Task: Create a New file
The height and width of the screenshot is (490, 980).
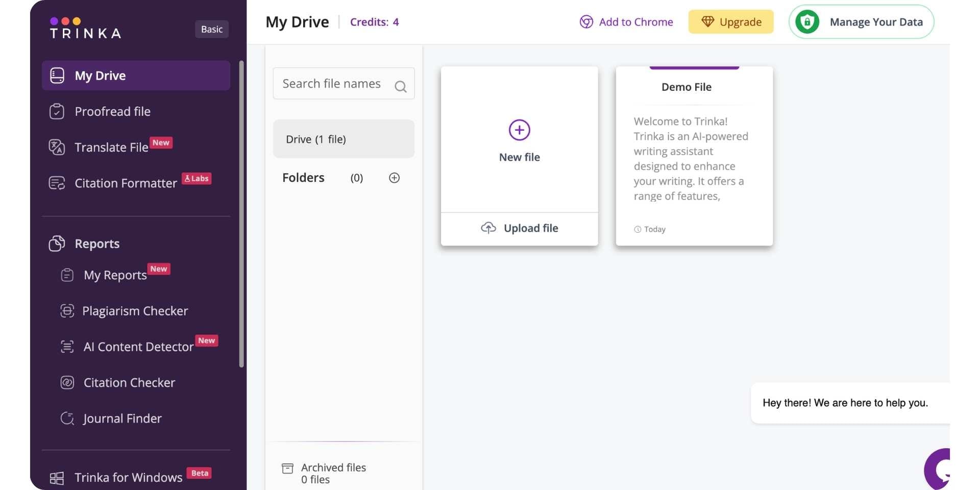Action: [520, 139]
